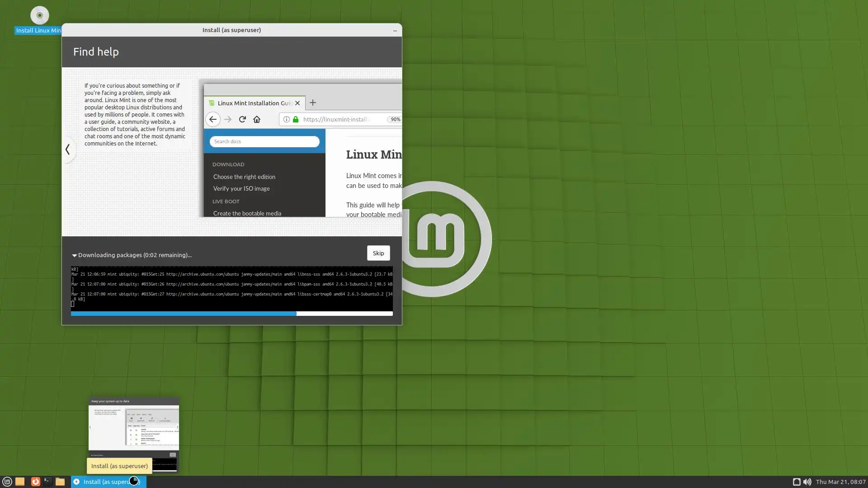
Task: Open the Linux Mint menu launcher
Action: [7, 482]
